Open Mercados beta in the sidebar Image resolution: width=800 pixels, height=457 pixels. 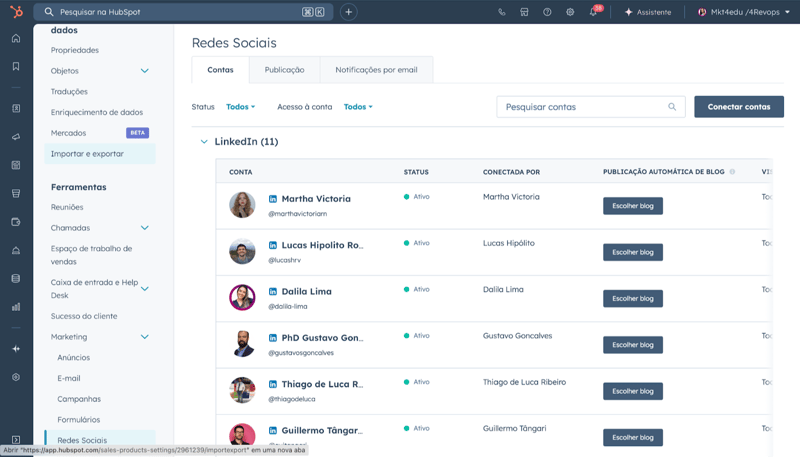pos(99,133)
